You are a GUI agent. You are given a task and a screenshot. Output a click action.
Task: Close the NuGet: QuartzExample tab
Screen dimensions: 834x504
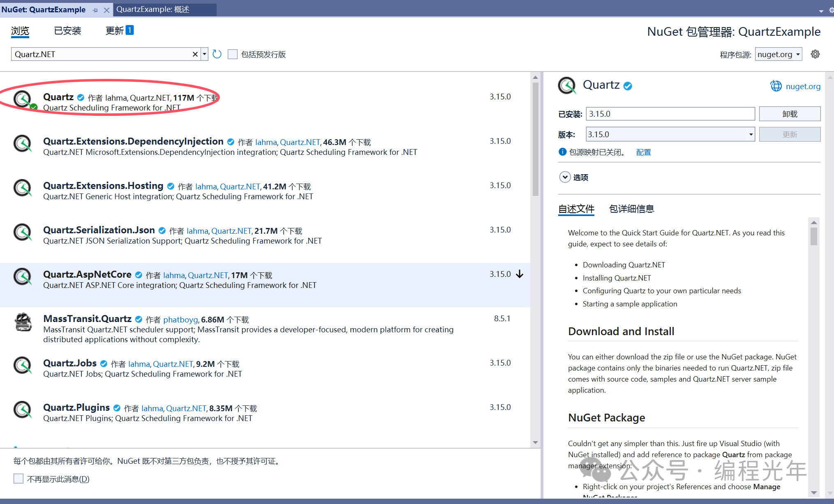(x=107, y=10)
